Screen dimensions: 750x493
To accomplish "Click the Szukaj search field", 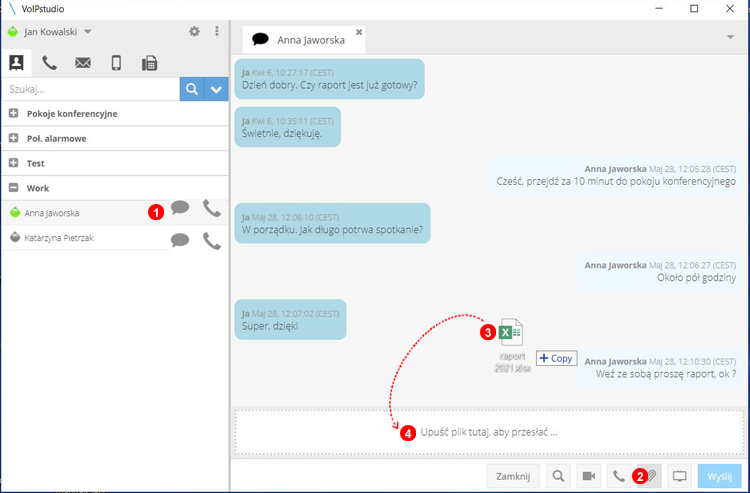I will (x=90, y=90).
